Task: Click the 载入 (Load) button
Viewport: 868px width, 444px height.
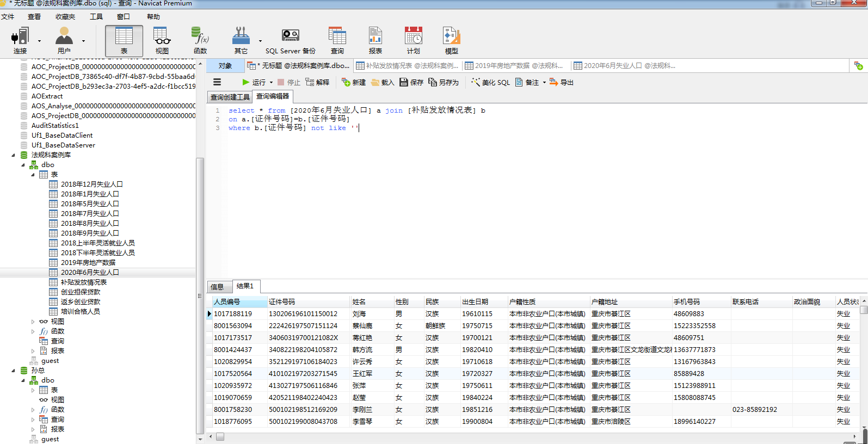Action: 383,82
